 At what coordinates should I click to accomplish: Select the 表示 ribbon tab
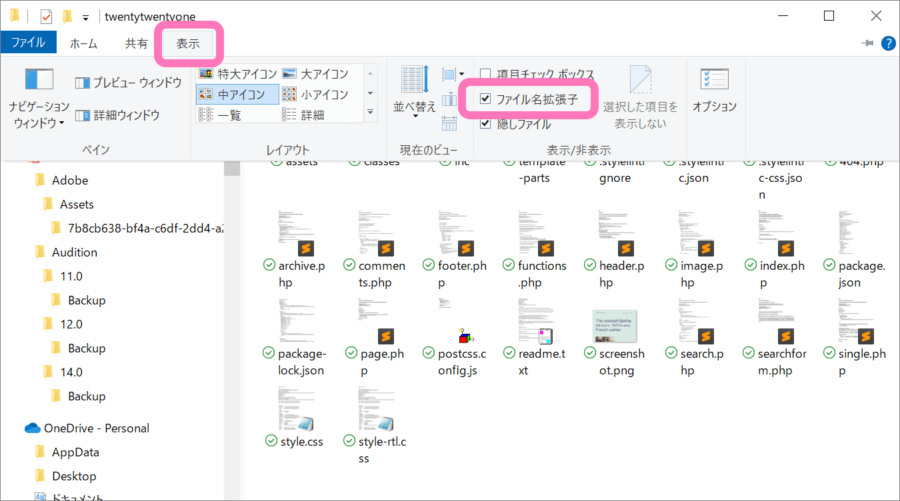[x=188, y=44]
